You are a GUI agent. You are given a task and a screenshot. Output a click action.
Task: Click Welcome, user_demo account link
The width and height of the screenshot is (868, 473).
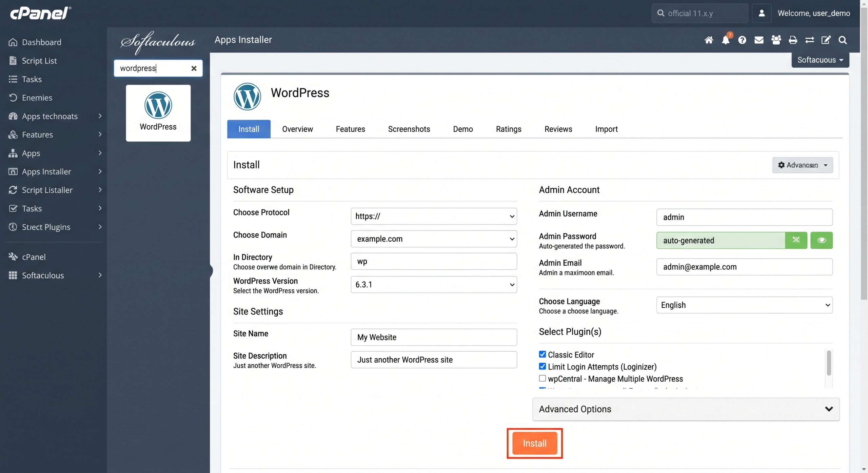coord(814,13)
